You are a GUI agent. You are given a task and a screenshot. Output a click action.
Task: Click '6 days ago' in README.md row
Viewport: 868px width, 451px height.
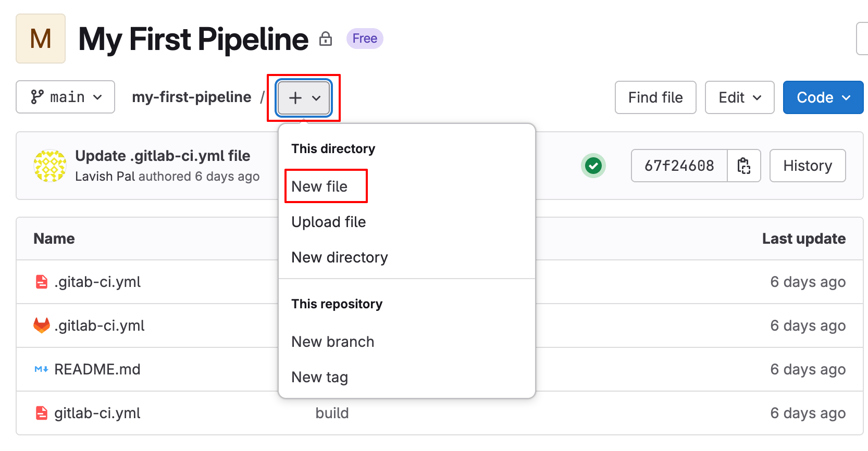(808, 369)
